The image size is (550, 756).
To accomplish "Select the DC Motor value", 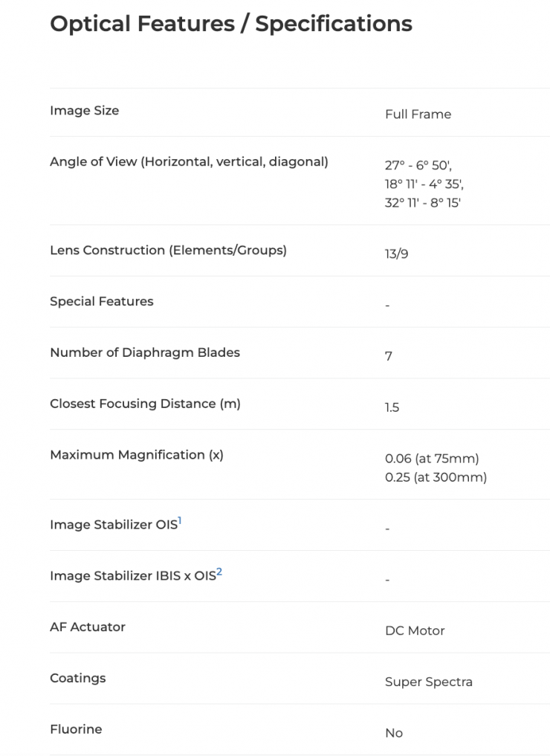I will pos(415,631).
